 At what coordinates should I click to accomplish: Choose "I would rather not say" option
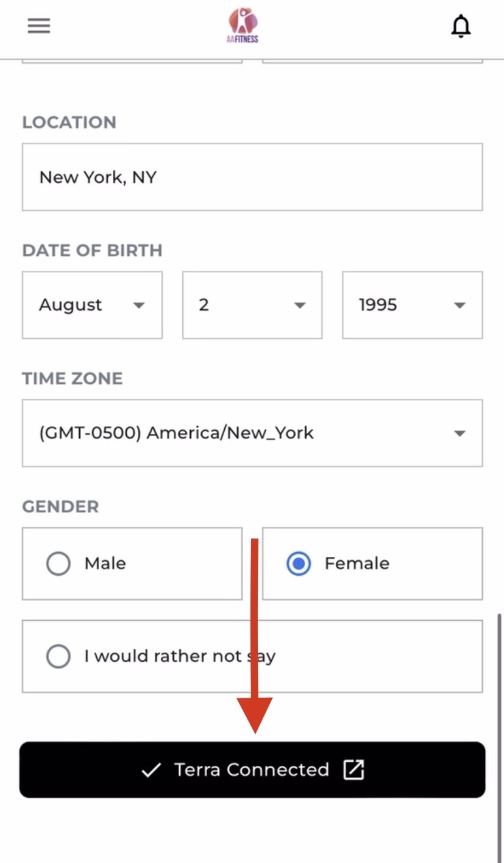[59, 656]
